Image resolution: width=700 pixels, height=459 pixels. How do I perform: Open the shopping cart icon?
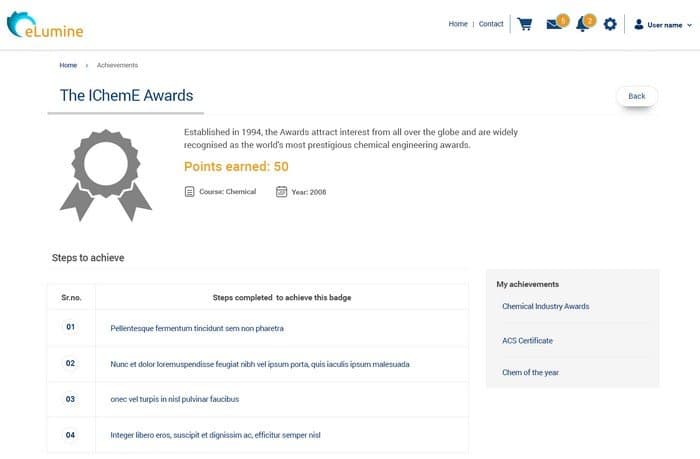pyautogui.click(x=525, y=24)
